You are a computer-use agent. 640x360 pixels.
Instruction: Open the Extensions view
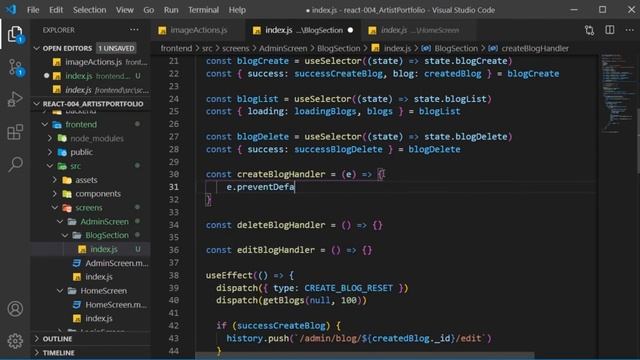click(15, 132)
